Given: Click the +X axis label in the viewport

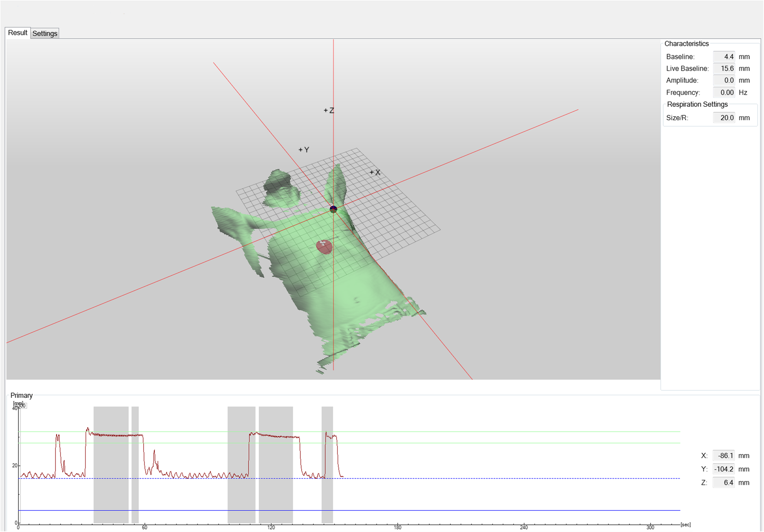Looking at the screenshot, I should click(375, 172).
